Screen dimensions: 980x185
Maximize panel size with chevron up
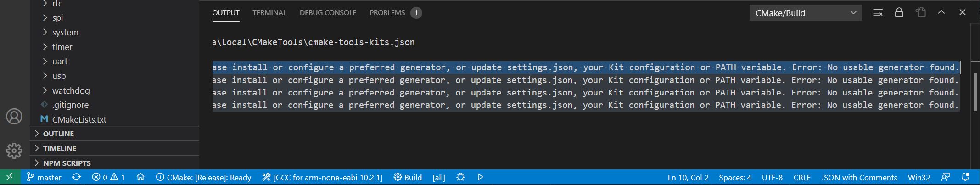coord(941,13)
